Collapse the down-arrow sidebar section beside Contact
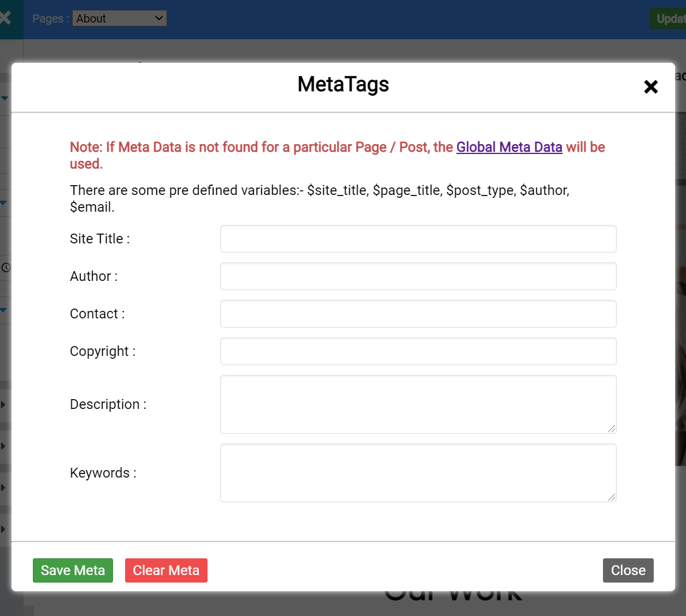 (3, 310)
